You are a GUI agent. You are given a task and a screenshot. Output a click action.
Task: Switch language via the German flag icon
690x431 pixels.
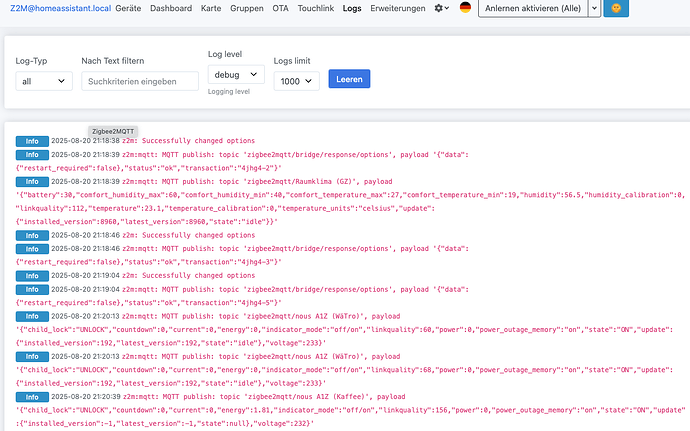(x=465, y=7)
